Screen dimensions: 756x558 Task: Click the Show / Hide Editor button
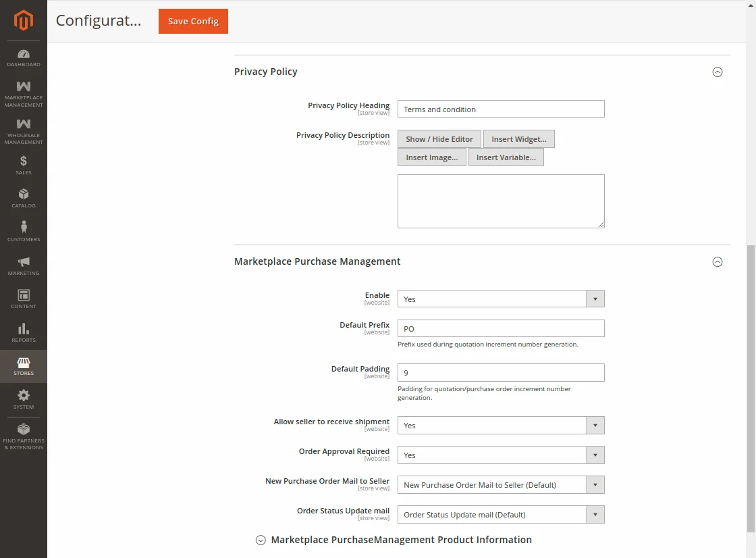point(439,138)
